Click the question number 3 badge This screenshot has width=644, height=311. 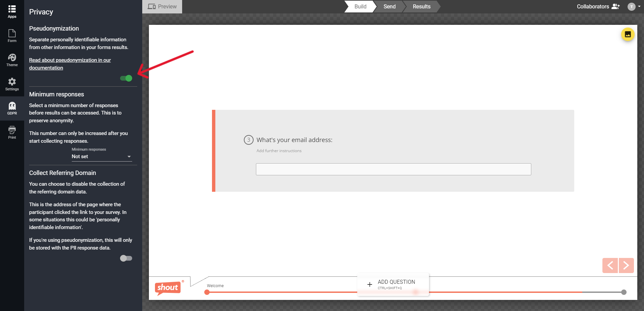coord(249,140)
